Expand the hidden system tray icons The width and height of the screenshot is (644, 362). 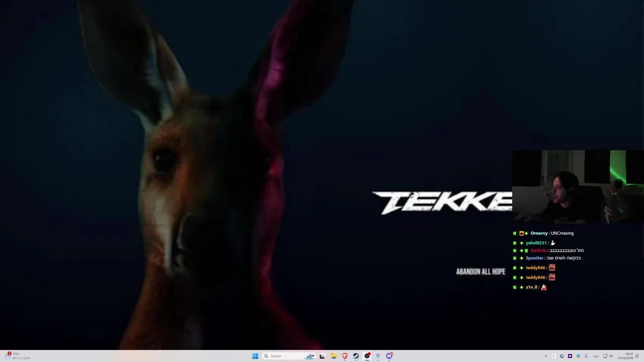click(546, 356)
